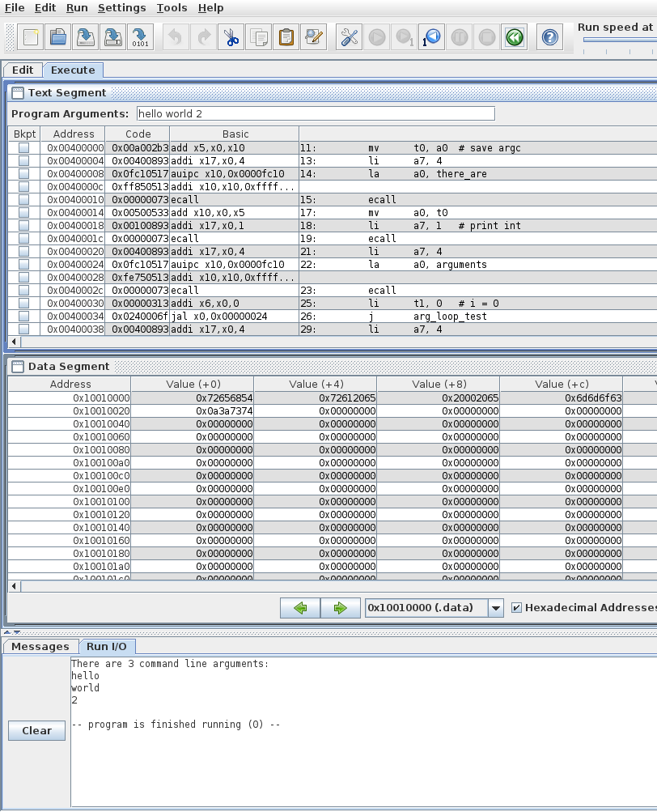Open the Settings menu
Viewport: 657px width, 812px height.
pyautogui.click(x=121, y=8)
